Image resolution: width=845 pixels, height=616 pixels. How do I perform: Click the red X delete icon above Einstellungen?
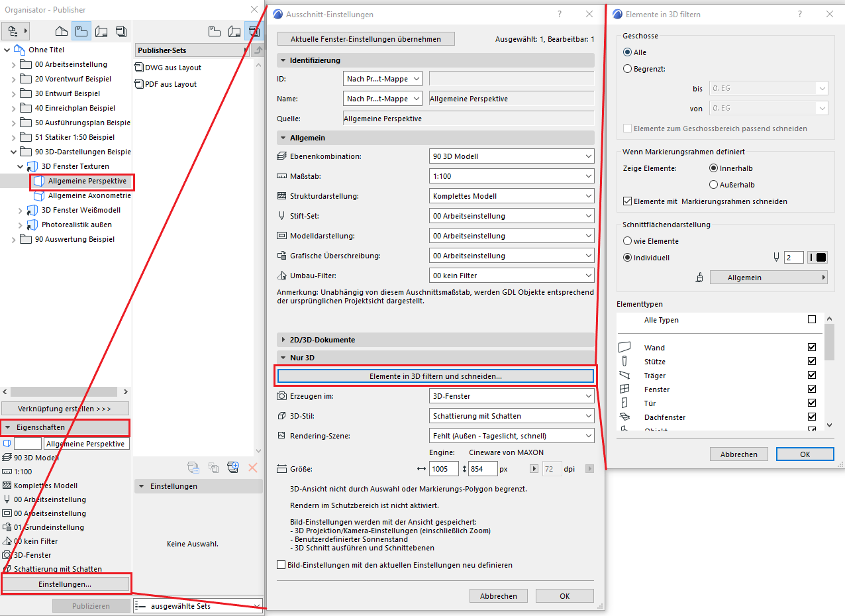coord(254,468)
